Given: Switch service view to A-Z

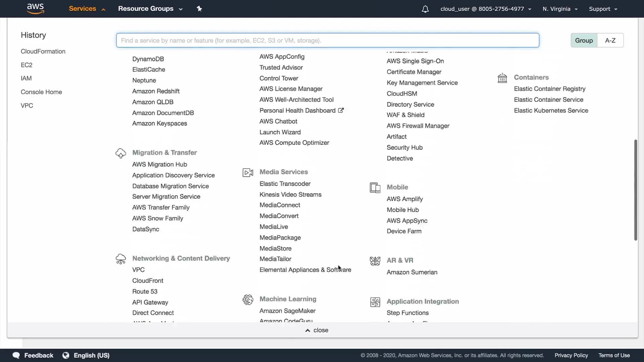Looking at the screenshot, I should click(x=610, y=40).
